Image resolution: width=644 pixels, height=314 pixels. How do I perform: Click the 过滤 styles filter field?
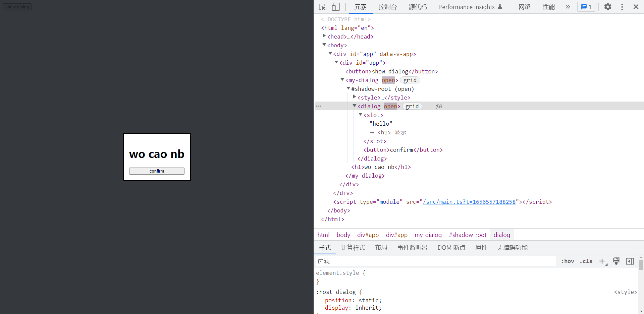coord(435,261)
